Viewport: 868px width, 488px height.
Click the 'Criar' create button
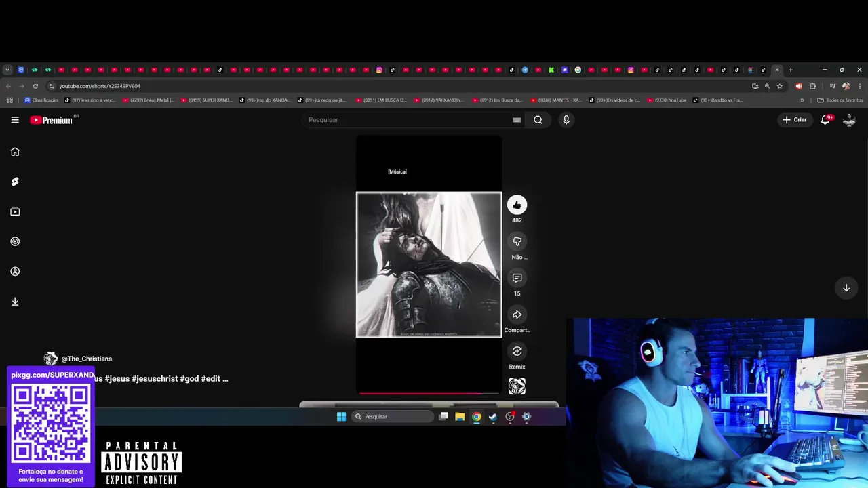(795, 120)
